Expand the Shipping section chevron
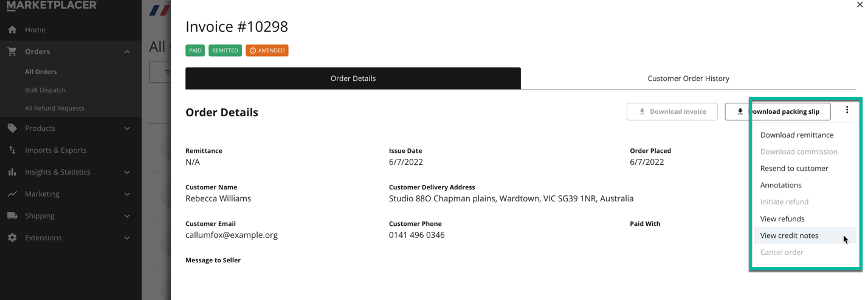The height and width of the screenshot is (300, 868). [127, 216]
